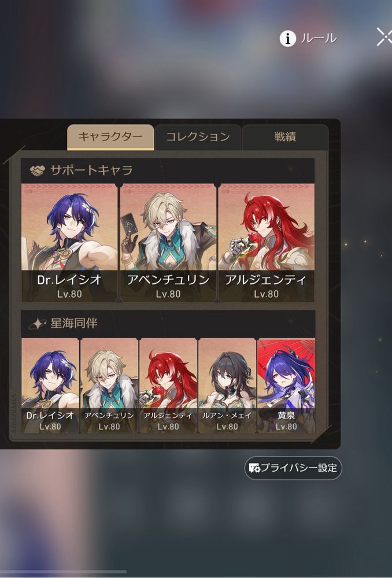Open アベンチュリン in the 星海同伴 row

click(x=109, y=386)
